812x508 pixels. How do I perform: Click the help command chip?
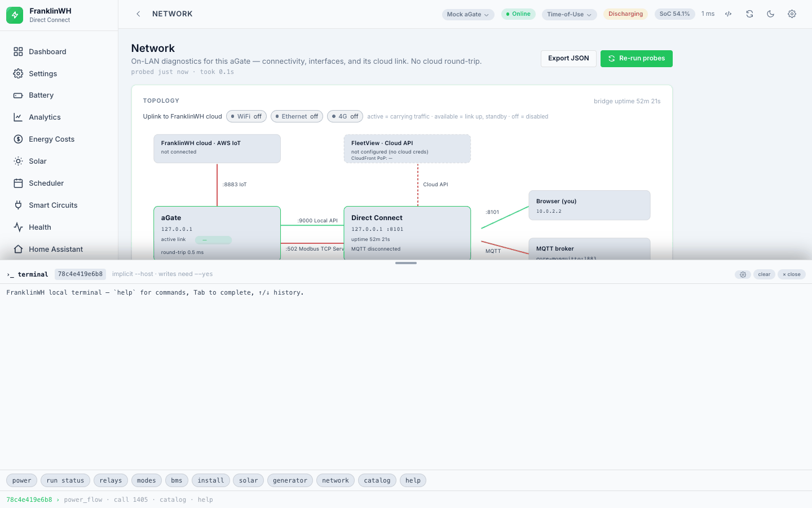pyautogui.click(x=413, y=480)
